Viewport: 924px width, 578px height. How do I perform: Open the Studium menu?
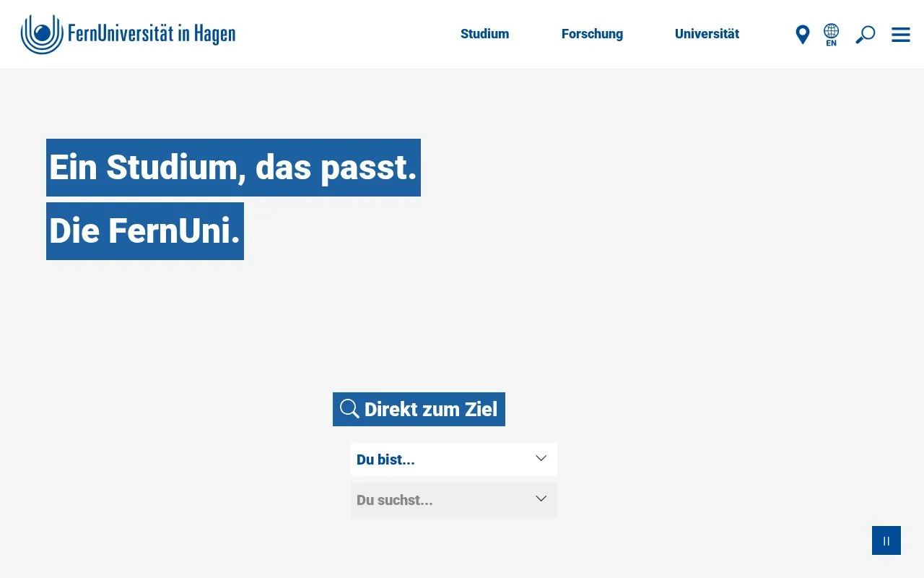(x=485, y=34)
